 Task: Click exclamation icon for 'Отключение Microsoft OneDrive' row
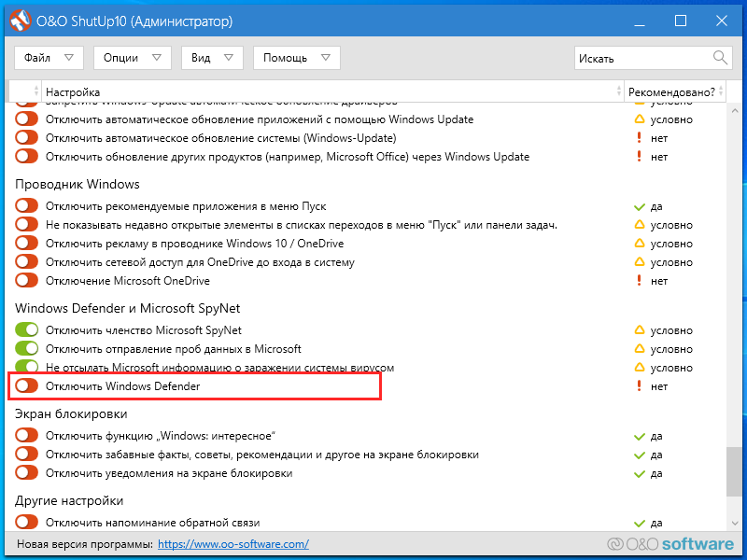click(640, 281)
